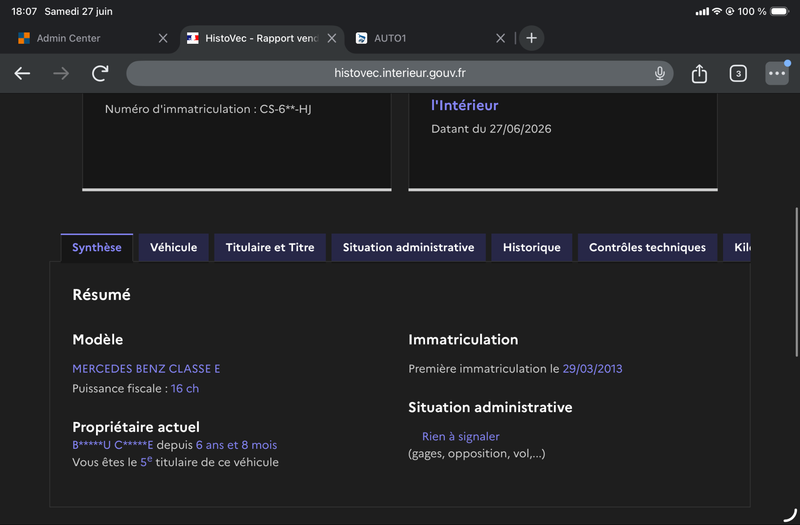Click the Résumé heading
The height and width of the screenshot is (525, 800).
[x=102, y=295]
